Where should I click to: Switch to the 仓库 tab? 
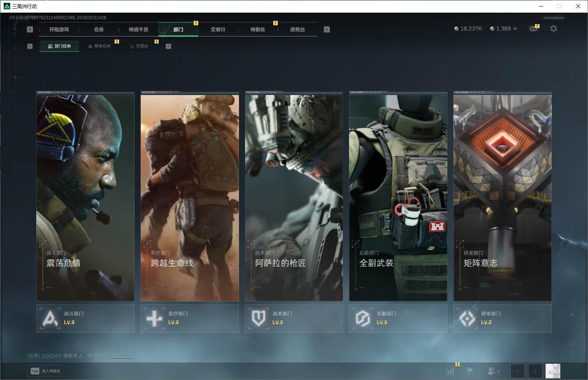click(x=99, y=29)
